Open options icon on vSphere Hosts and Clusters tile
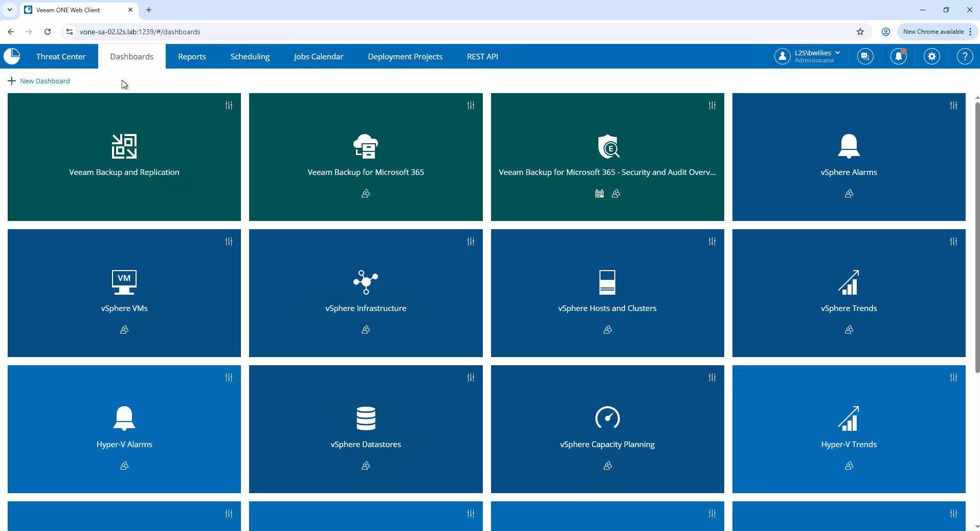Screen dimensions: 980x531 coord(712,241)
